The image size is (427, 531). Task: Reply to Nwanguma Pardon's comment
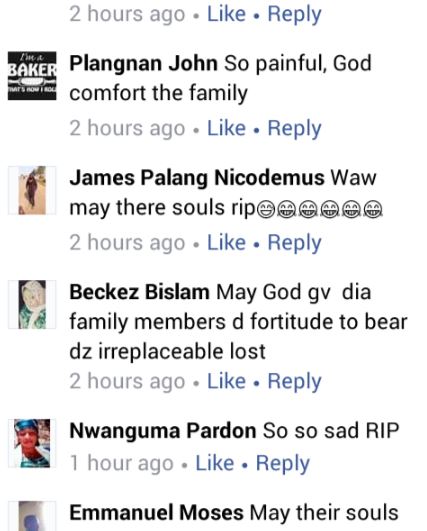(x=283, y=464)
